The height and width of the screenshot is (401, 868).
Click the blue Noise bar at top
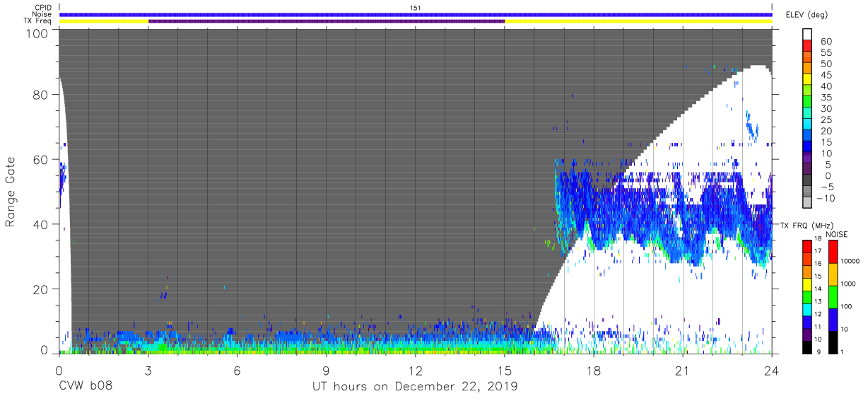tap(416, 14)
